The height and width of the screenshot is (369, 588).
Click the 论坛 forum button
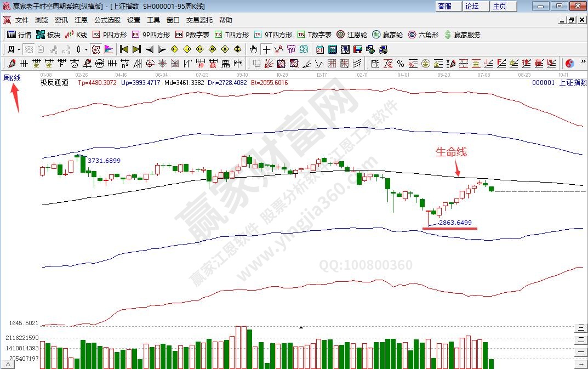coord(472,6)
